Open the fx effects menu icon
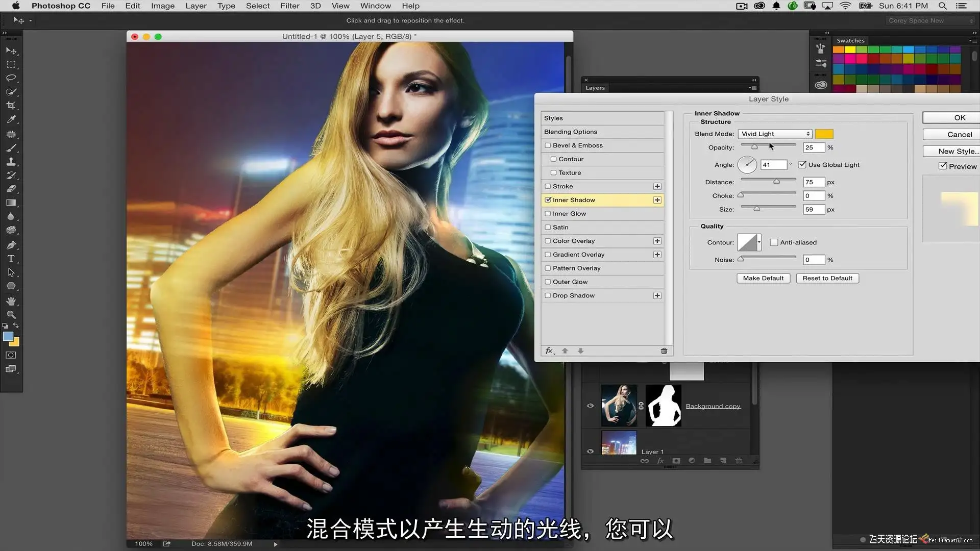The height and width of the screenshot is (551, 980). 549,351
